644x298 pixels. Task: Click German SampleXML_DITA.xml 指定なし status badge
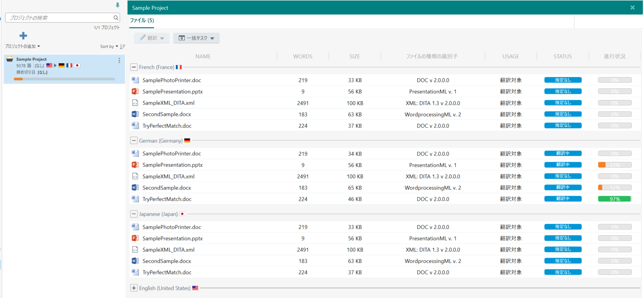[x=563, y=176]
